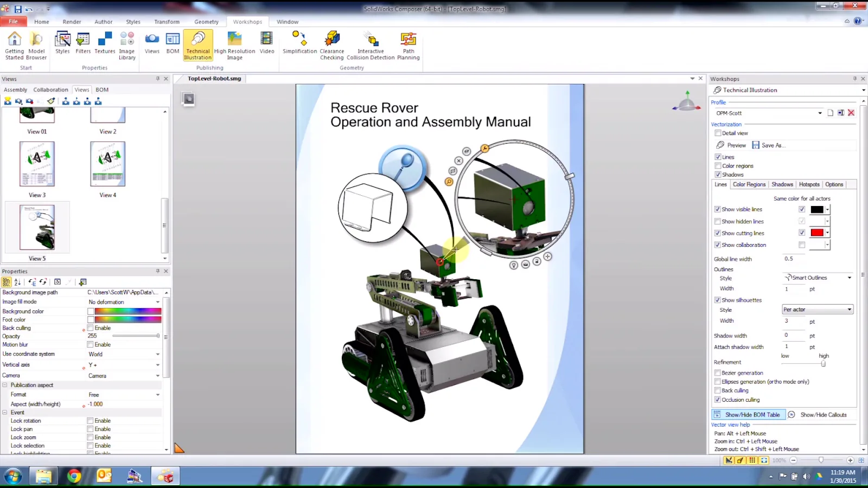Open Windows Explorer from the taskbar
868x488 pixels.
[x=43, y=476]
